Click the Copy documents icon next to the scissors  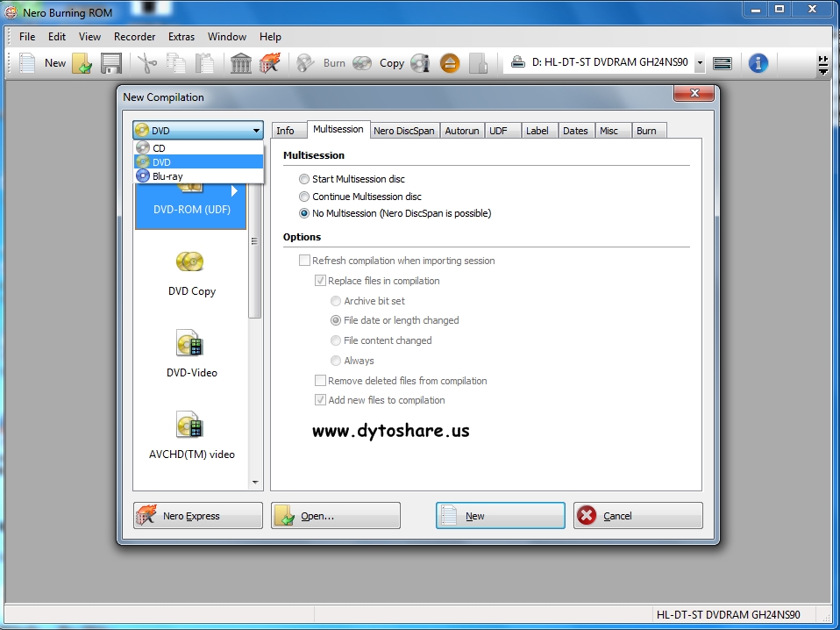coord(175,62)
